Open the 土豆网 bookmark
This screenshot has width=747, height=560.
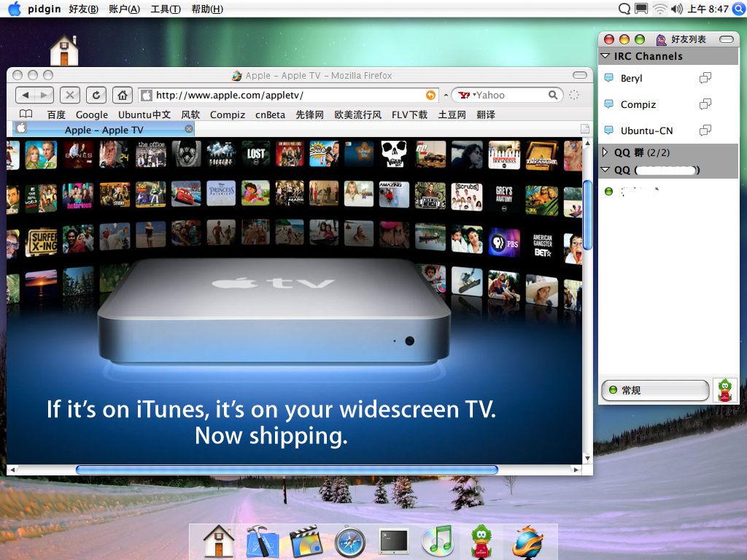(x=452, y=114)
